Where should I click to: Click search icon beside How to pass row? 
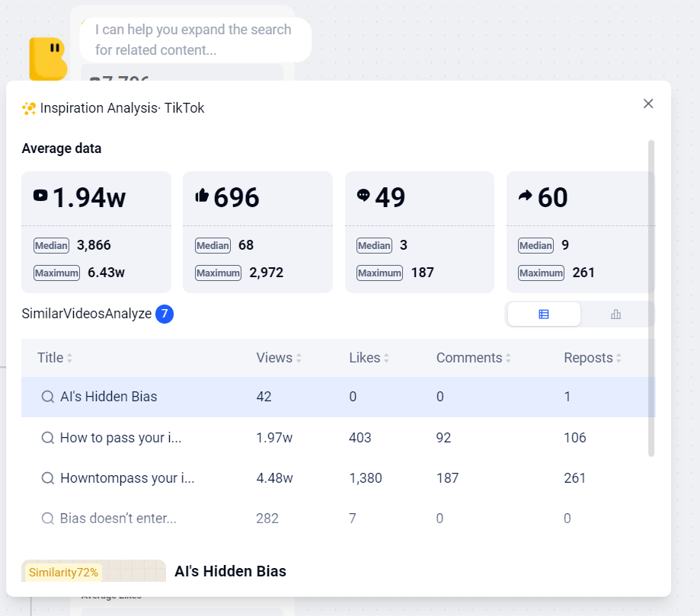(47, 438)
